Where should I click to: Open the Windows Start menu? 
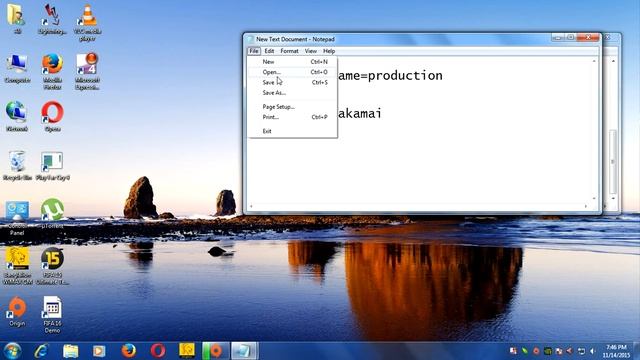pos(12,351)
